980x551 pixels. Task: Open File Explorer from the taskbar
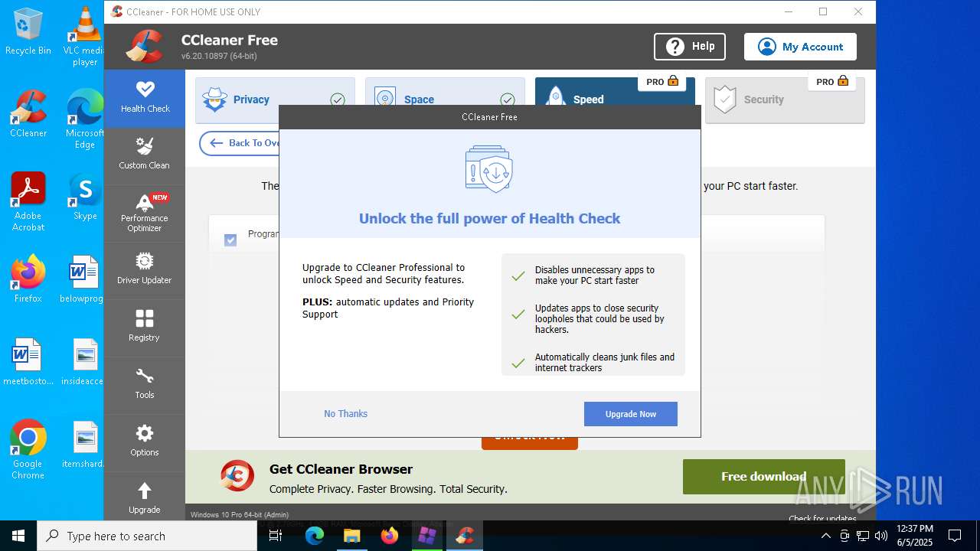pos(351,536)
